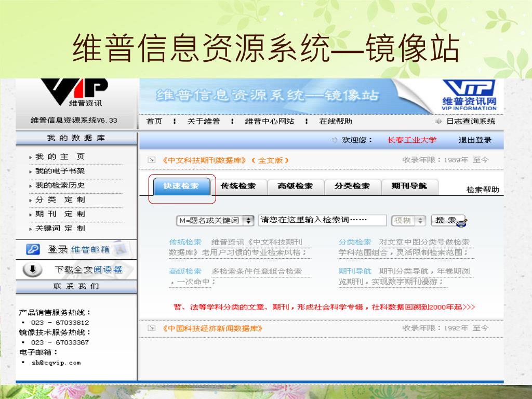The image size is (532, 399).
Task: Expand the 中国科技经济新闻数据库 section icon
Action: [x=151, y=328]
